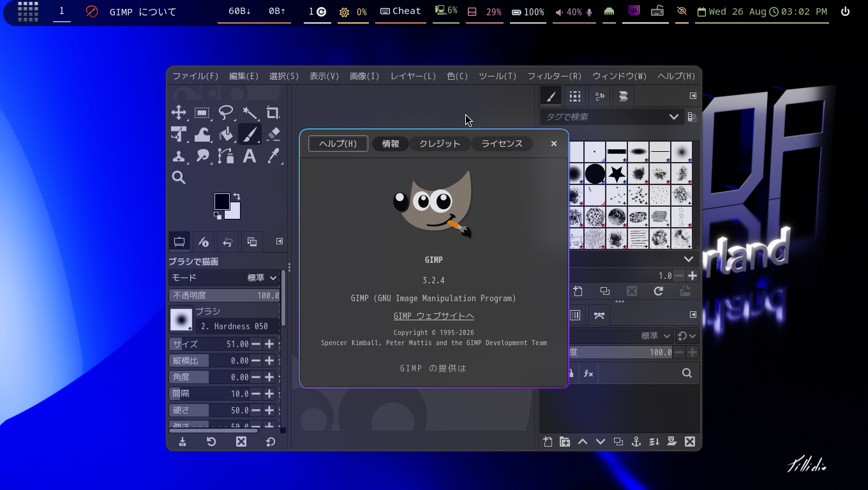Image resolution: width=868 pixels, height=490 pixels.
Task: Click the '2. Hardness 050' brush name field
Action: [237, 326]
